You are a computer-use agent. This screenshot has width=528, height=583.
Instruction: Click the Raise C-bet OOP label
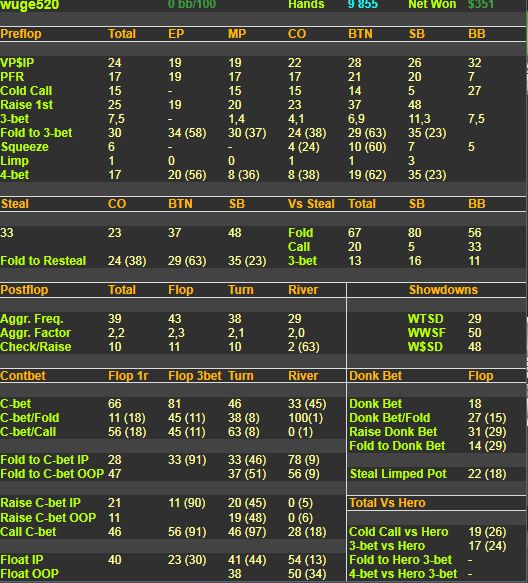click(48, 518)
